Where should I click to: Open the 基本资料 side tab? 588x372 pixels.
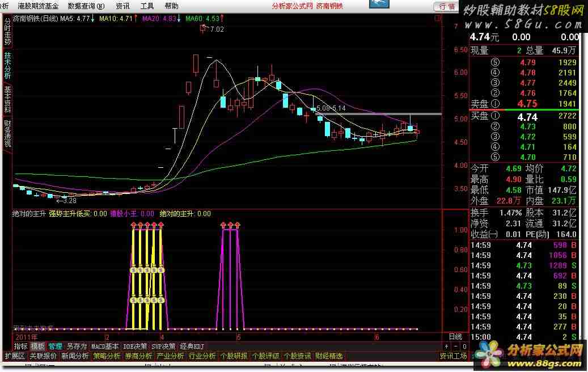pos(7,99)
